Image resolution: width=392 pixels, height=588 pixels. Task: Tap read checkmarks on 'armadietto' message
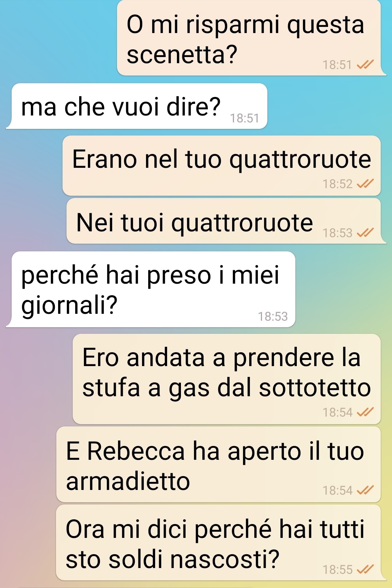(365, 490)
